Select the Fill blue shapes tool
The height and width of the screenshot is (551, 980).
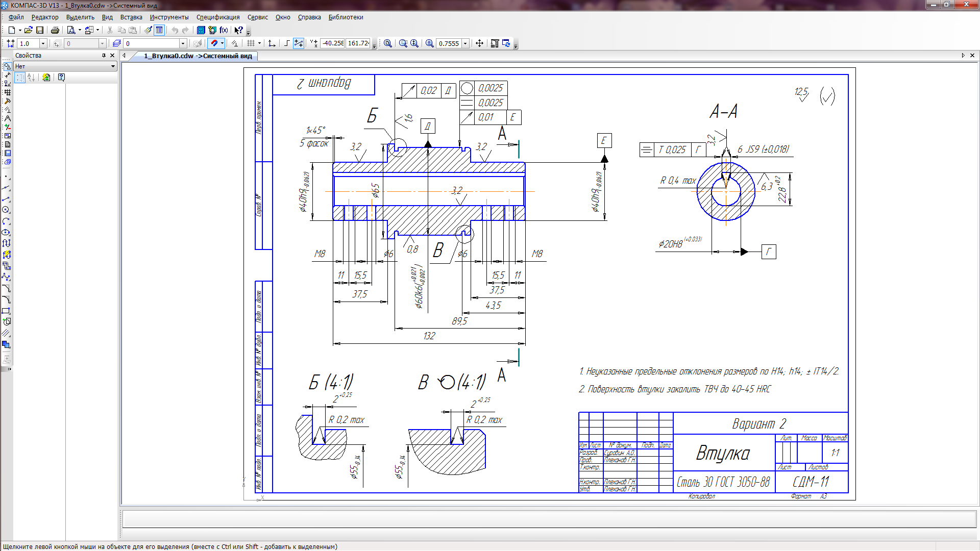[x=6, y=344]
